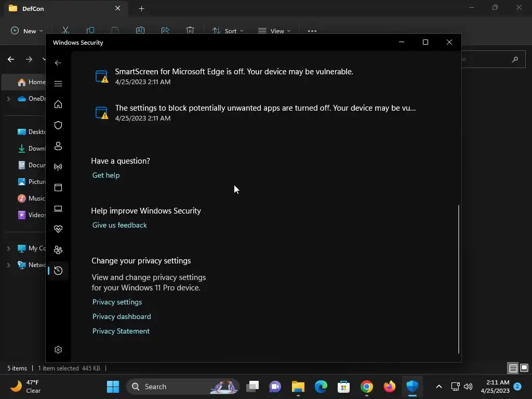Open See more ellipsis in File Explorer
This screenshot has height=399, width=532.
(312, 31)
